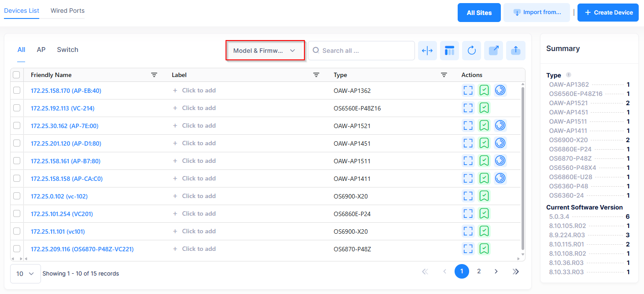
Task: Click the green bookmark icon for VC-214
Action: (x=484, y=108)
